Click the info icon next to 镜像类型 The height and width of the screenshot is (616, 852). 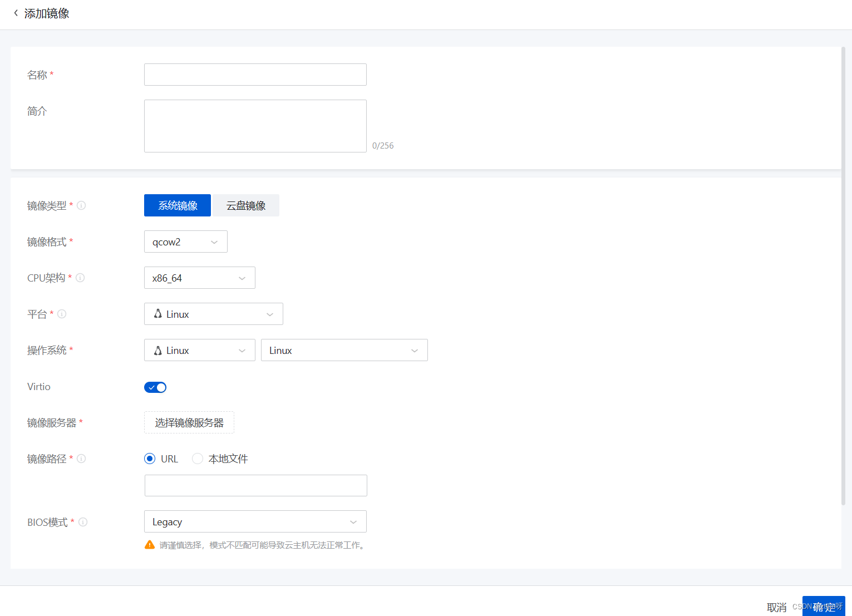(x=81, y=205)
